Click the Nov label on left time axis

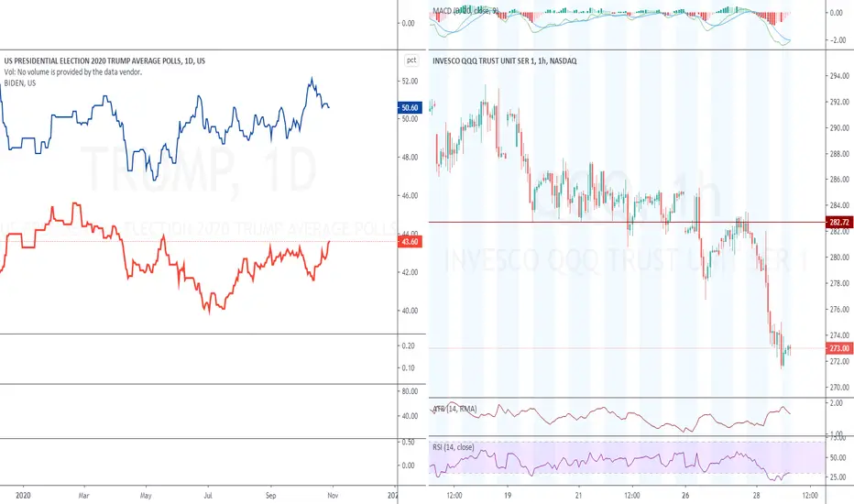coord(333,495)
